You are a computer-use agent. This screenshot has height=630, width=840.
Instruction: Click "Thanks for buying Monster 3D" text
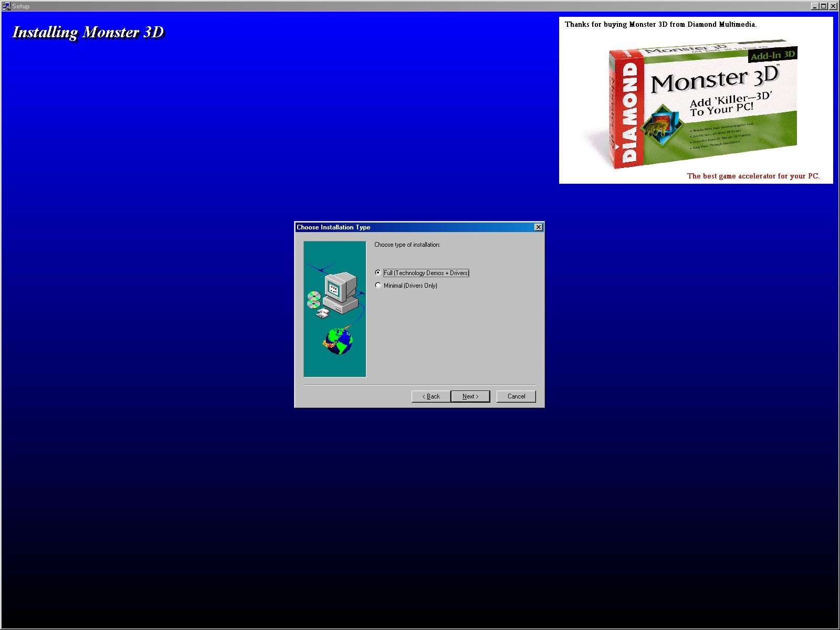point(615,24)
